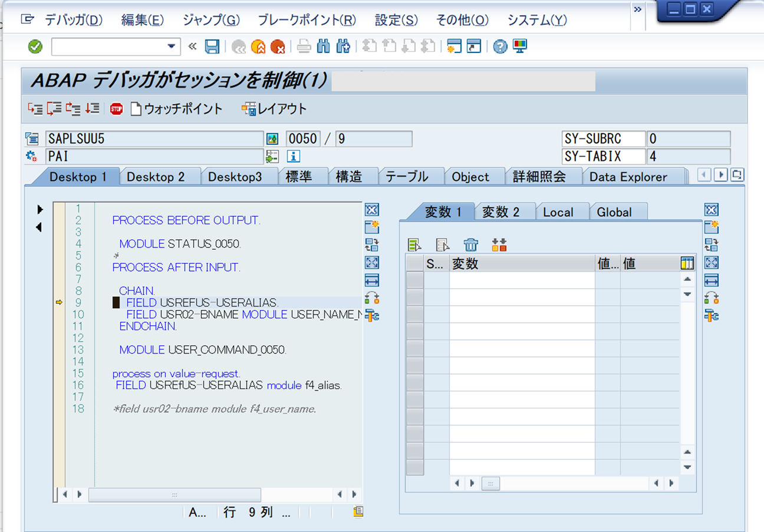Click the red STOP debugger icon
The image size is (764, 532).
pyautogui.click(x=116, y=108)
